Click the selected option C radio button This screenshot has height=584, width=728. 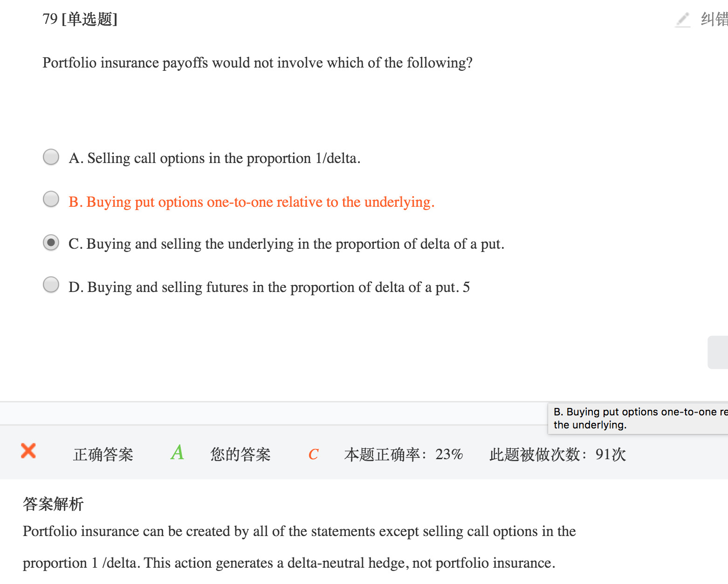[51, 243]
